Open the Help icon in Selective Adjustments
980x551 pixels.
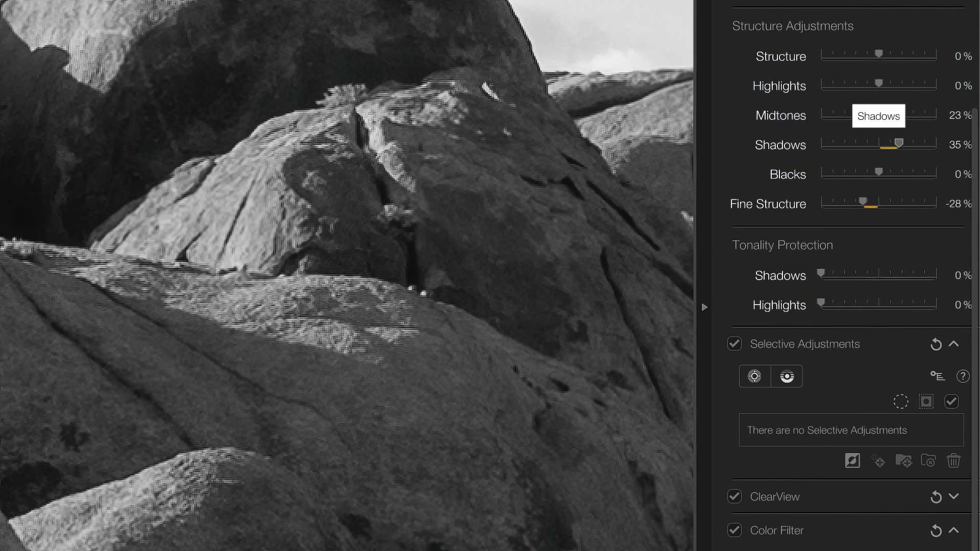pyautogui.click(x=963, y=376)
